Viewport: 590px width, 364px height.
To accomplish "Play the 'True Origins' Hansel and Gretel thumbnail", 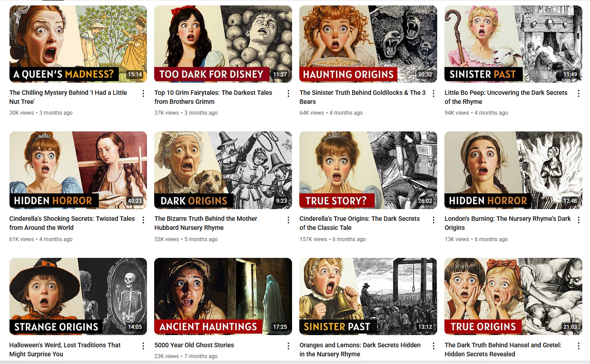I will click(x=513, y=296).
